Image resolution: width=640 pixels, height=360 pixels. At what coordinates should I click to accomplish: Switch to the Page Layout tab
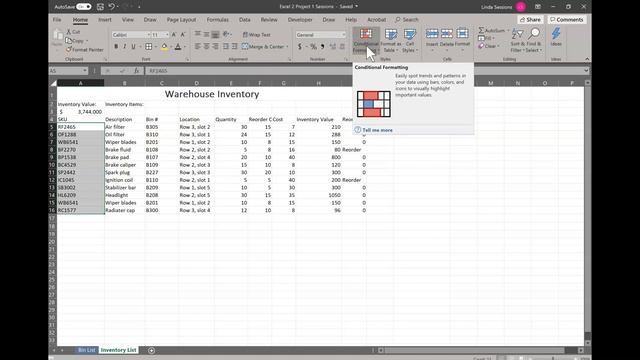coord(181,20)
